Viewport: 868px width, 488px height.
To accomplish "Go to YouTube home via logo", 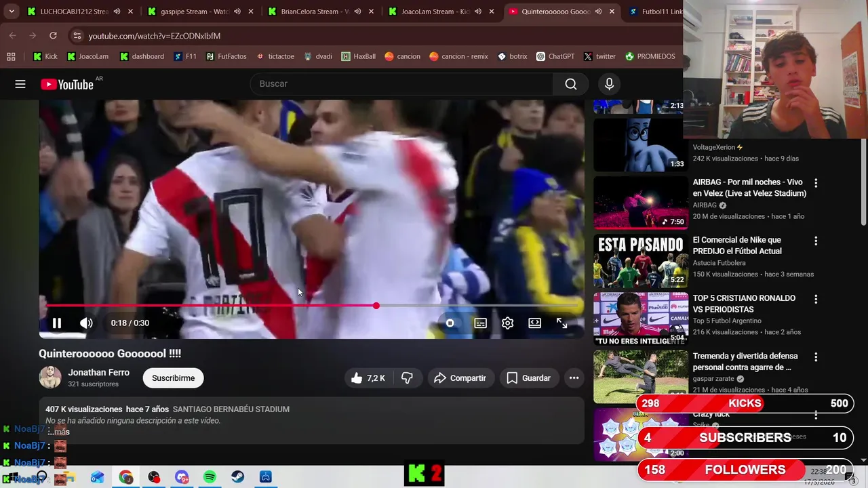I will [x=68, y=84].
